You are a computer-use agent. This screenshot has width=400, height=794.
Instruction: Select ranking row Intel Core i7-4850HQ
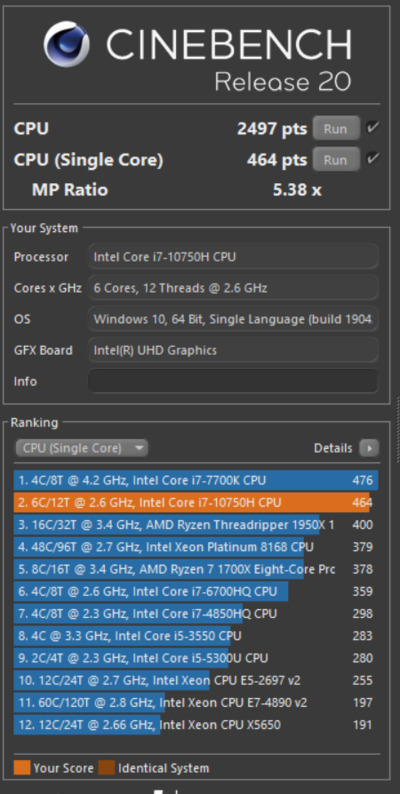[x=196, y=614]
